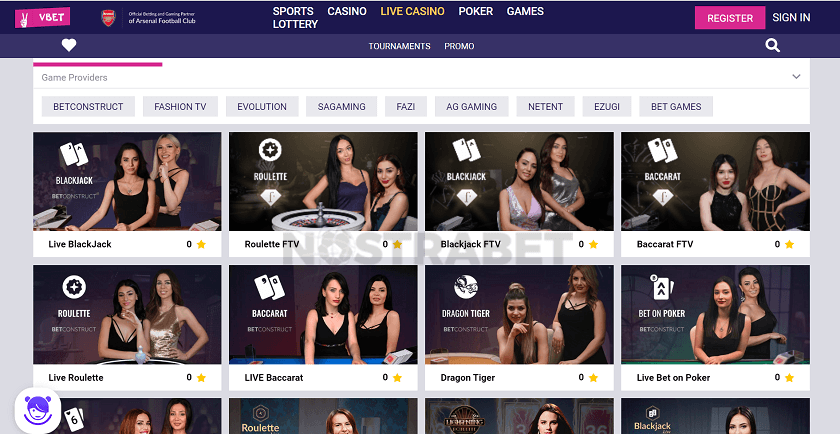The image size is (840, 434).
Task: Favorite Live BlackJack with its star
Action: pyautogui.click(x=201, y=244)
